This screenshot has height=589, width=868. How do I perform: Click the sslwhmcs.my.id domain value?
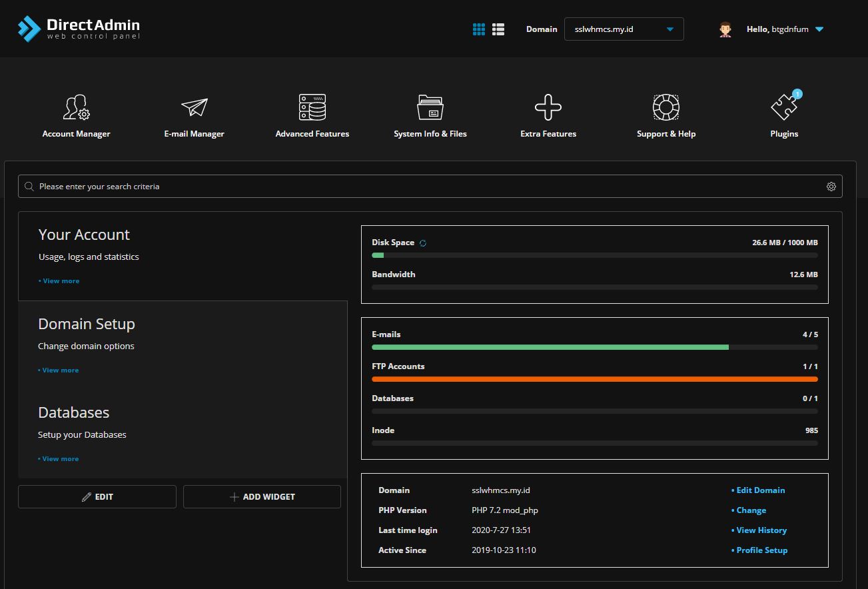(501, 490)
